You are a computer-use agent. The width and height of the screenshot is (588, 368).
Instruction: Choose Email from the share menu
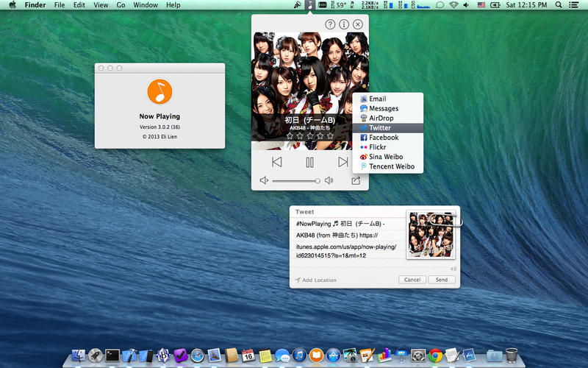point(388,99)
